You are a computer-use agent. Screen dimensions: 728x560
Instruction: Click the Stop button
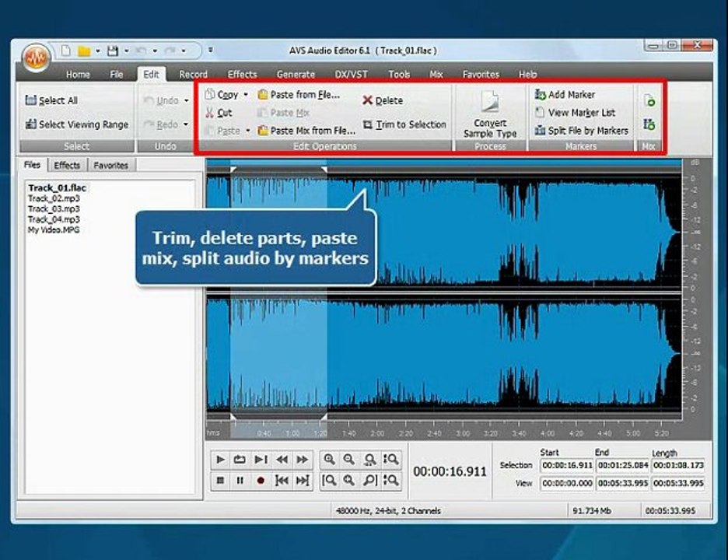221,480
